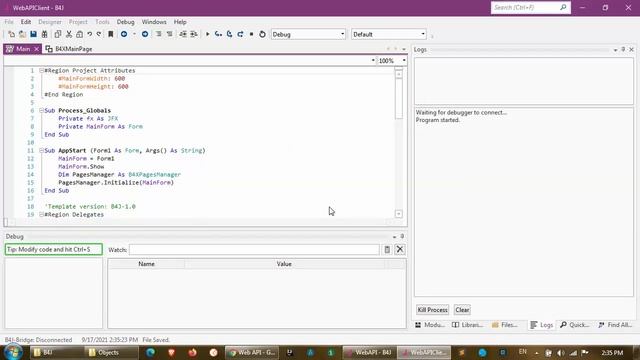Open the Logs panel options dropdown arrow
640x360 pixels.
point(615,50)
